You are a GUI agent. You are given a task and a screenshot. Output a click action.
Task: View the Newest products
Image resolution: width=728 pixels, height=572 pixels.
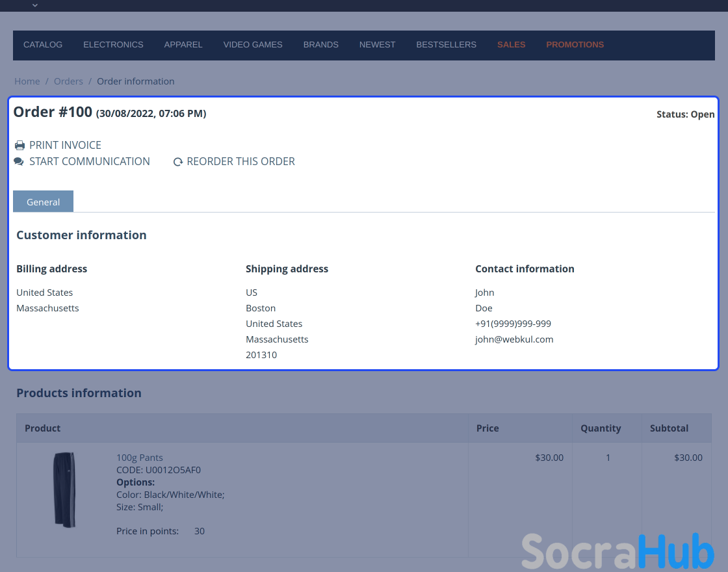[377, 45]
